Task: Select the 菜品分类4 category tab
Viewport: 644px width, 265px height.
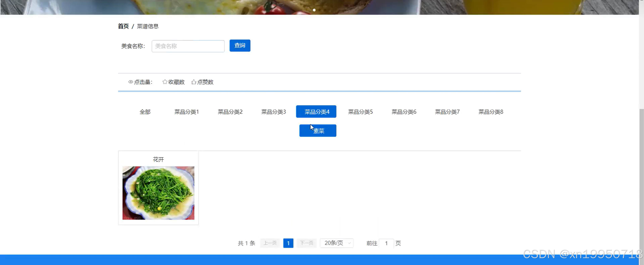Action: pos(316,111)
